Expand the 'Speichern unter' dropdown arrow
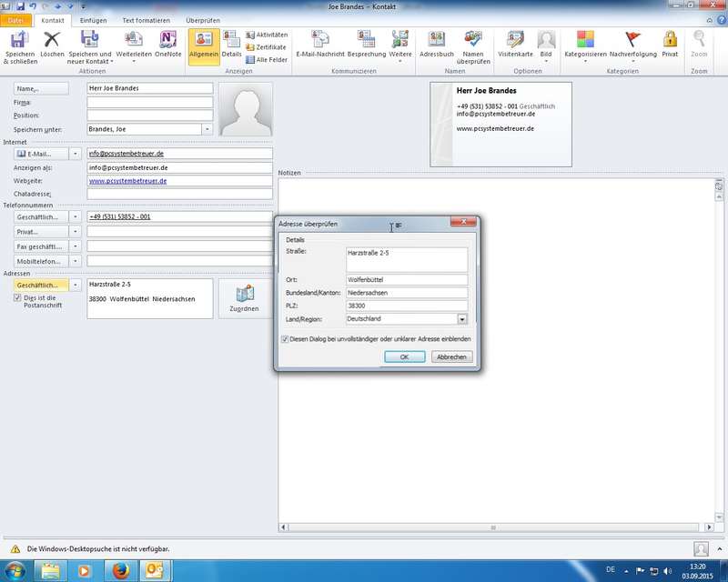Screen dimensions: 728x582 coord(207,129)
